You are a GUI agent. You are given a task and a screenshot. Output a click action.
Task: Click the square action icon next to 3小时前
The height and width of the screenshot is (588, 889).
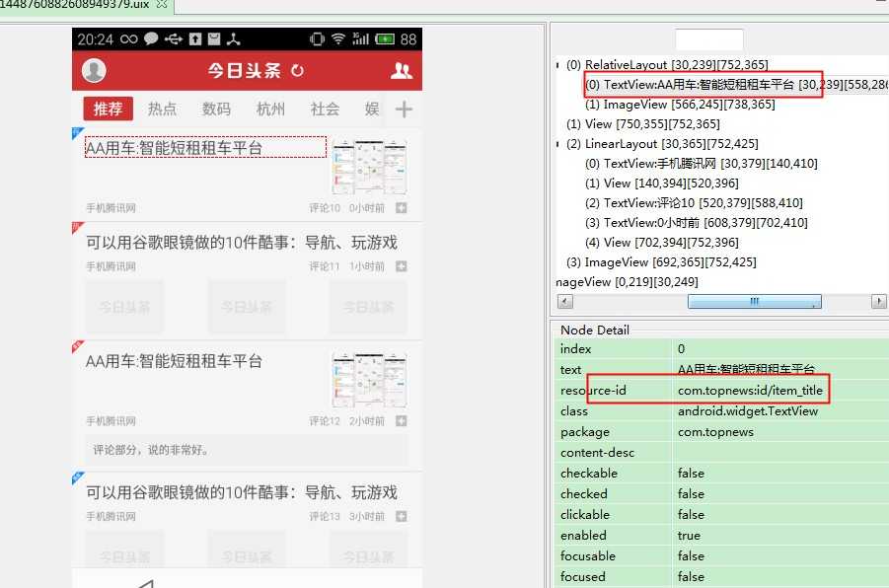pyautogui.click(x=402, y=516)
